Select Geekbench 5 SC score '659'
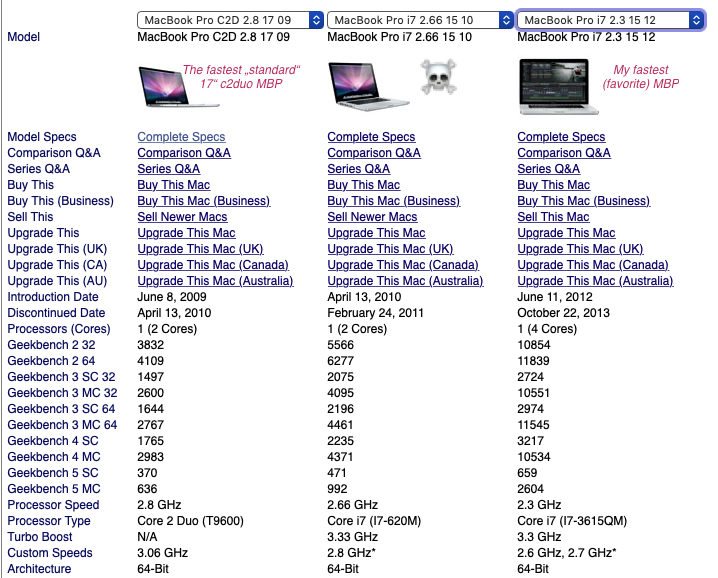 pyautogui.click(x=527, y=474)
